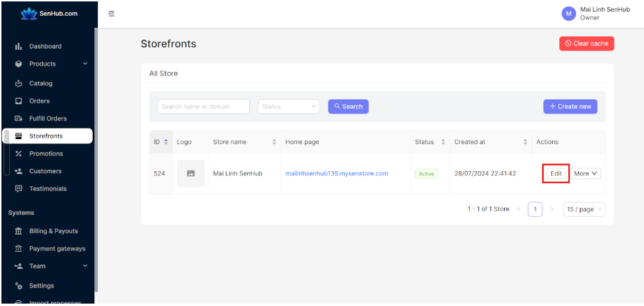This screenshot has height=306, width=644.
Task: Sort table by Created at arrows
Action: [525, 142]
